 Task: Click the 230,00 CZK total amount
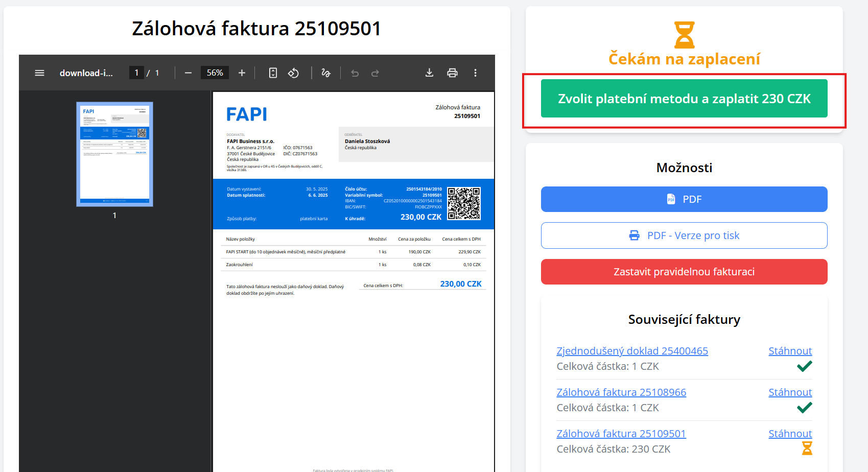tap(461, 284)
